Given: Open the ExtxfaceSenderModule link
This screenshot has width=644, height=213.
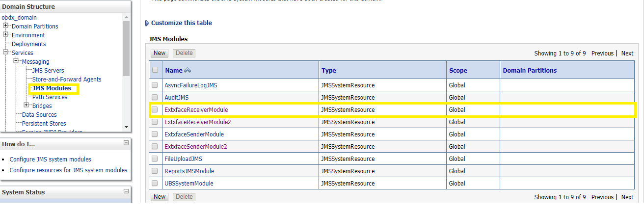Looking at the screenshot, I should tap(194, 134).
